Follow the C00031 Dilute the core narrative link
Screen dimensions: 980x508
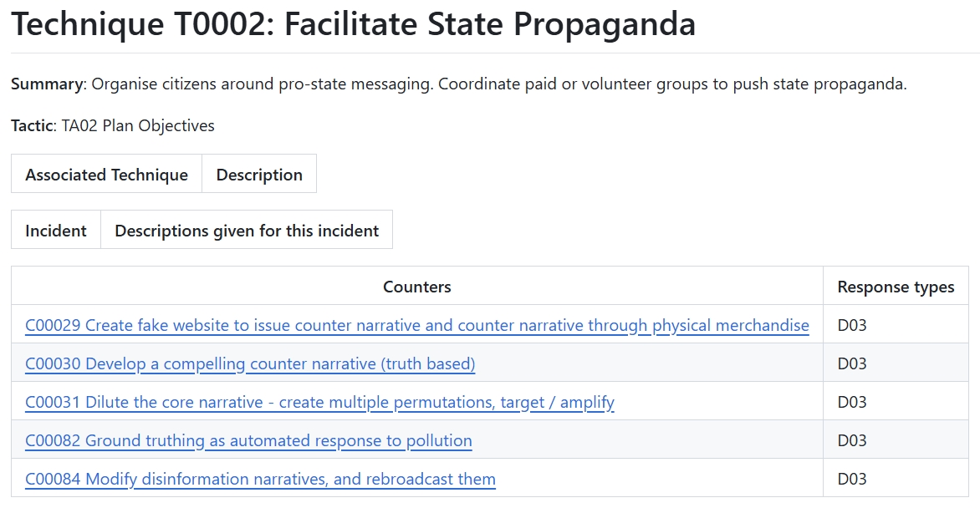pos(319,402)
